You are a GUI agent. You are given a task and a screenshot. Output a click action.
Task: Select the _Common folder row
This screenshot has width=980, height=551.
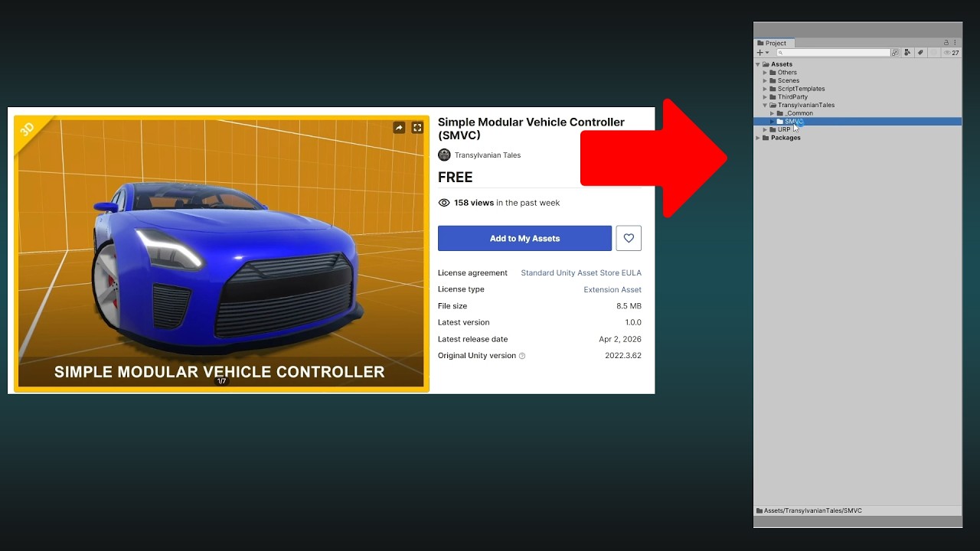858,113
